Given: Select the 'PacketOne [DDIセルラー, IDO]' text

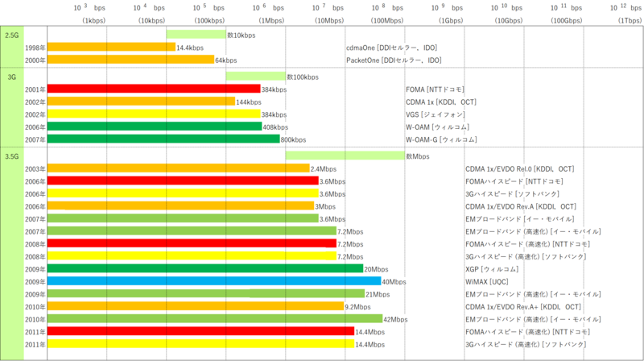Looking at the screenshot, I should [394, 60].
